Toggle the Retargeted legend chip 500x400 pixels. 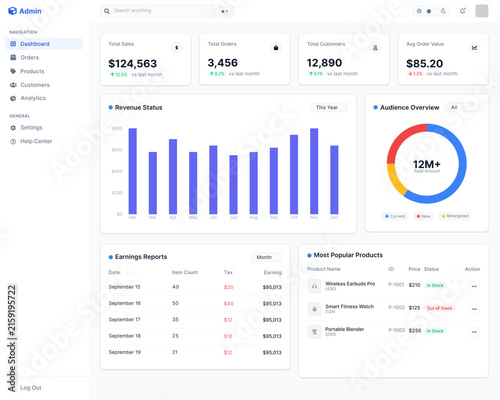pyautogui.click(x=455, y=216)
